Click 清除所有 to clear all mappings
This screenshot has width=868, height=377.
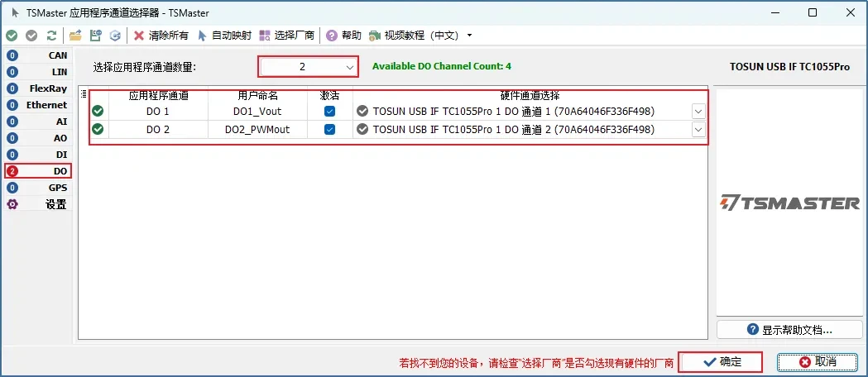click(x=161, y=36)
